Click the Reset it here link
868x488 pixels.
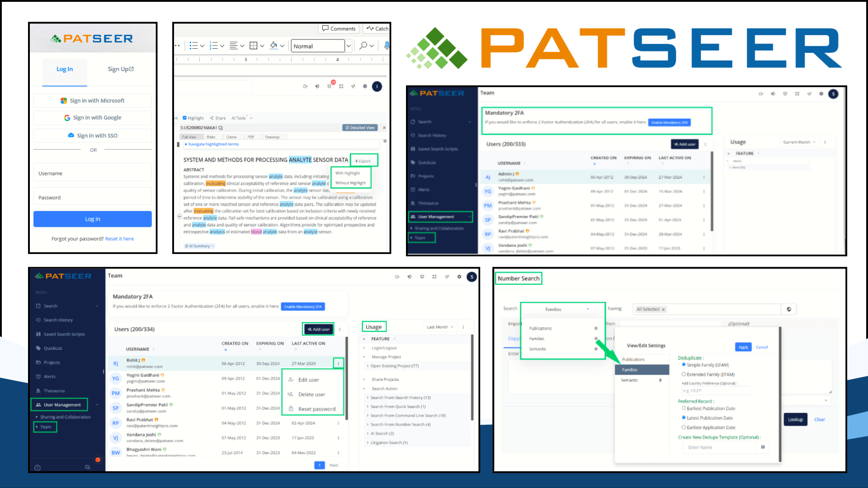pyautogui.click(x=119, y=239)
